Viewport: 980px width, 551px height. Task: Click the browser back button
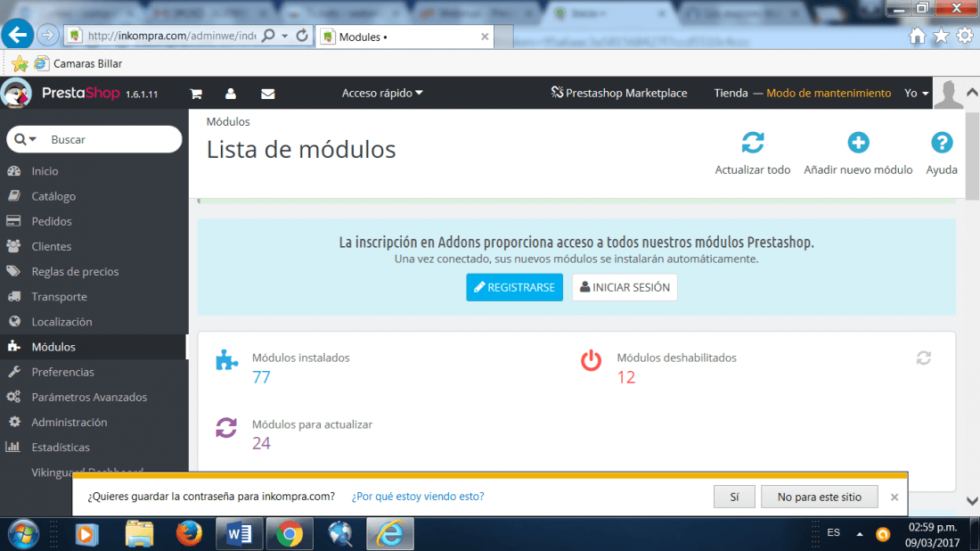tap(18, 35)
